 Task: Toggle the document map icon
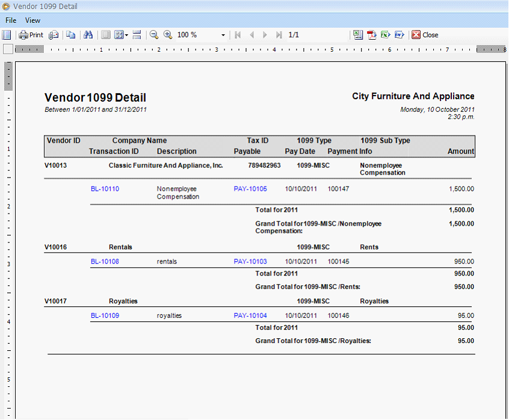click(x=7, y=35)
